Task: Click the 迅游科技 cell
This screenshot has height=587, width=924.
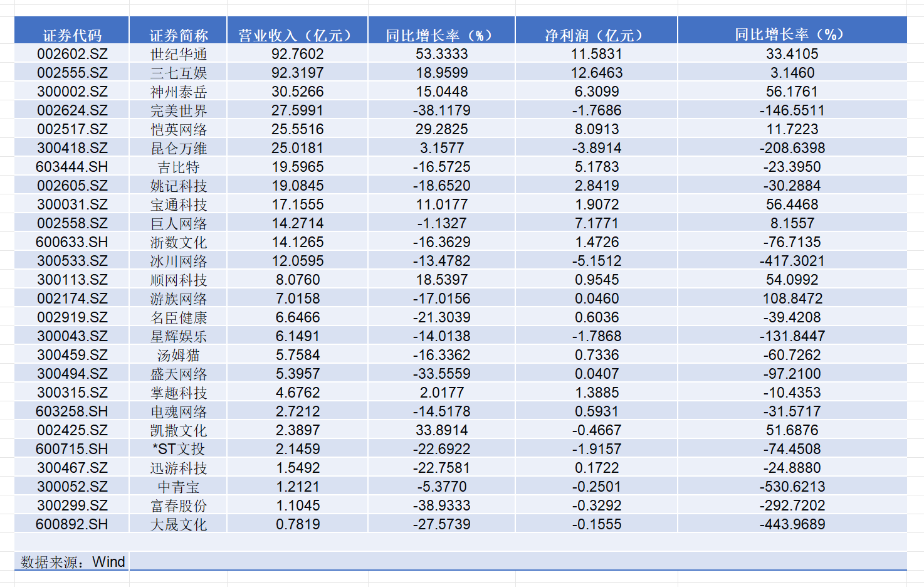Action: click(x=179, y=468)
